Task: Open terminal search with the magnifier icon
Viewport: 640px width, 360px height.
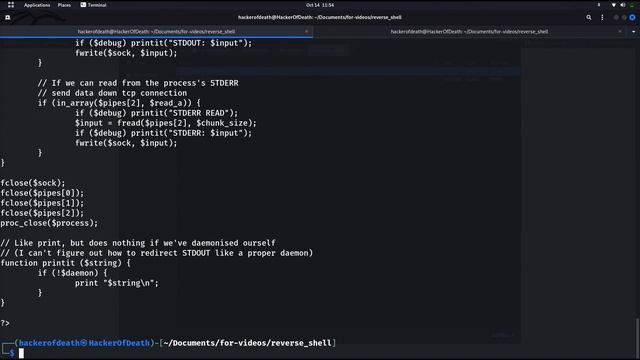Action: coord(589,17)
